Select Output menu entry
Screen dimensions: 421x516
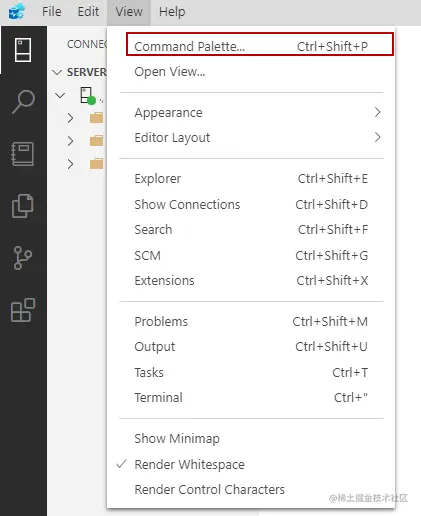tap(251, 347)
